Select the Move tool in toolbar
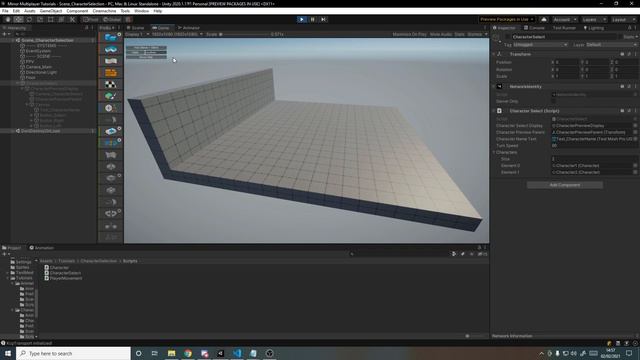 pyautogui.click(x=18, y=19)
